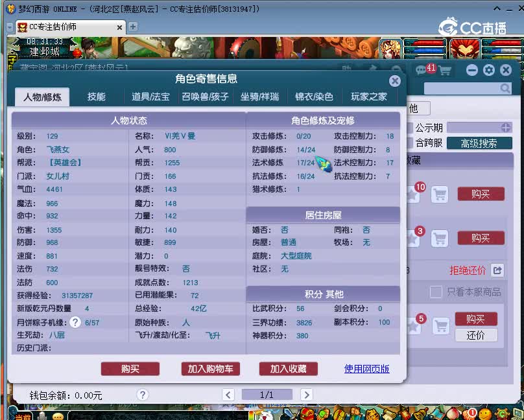
Task: Click the 总经验 value 42亿
Action: click(198, 309)
